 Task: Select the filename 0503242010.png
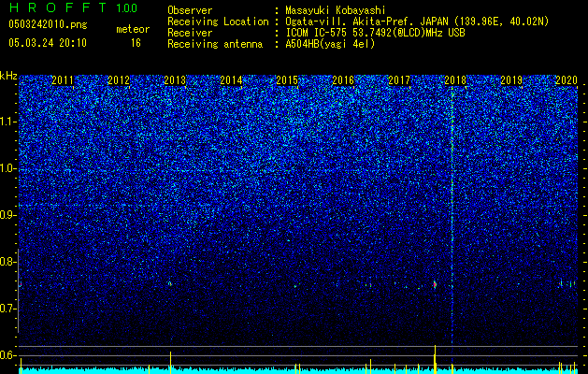48,24
